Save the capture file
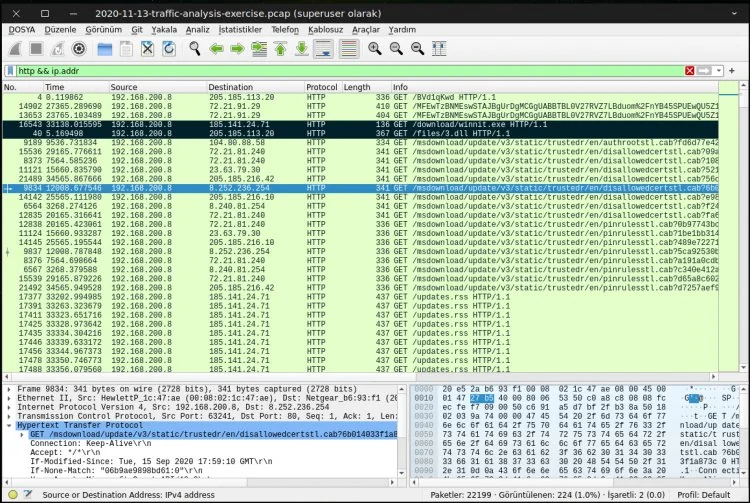Image resolution: width=750 pixels, height=503 pixels. 126,49
